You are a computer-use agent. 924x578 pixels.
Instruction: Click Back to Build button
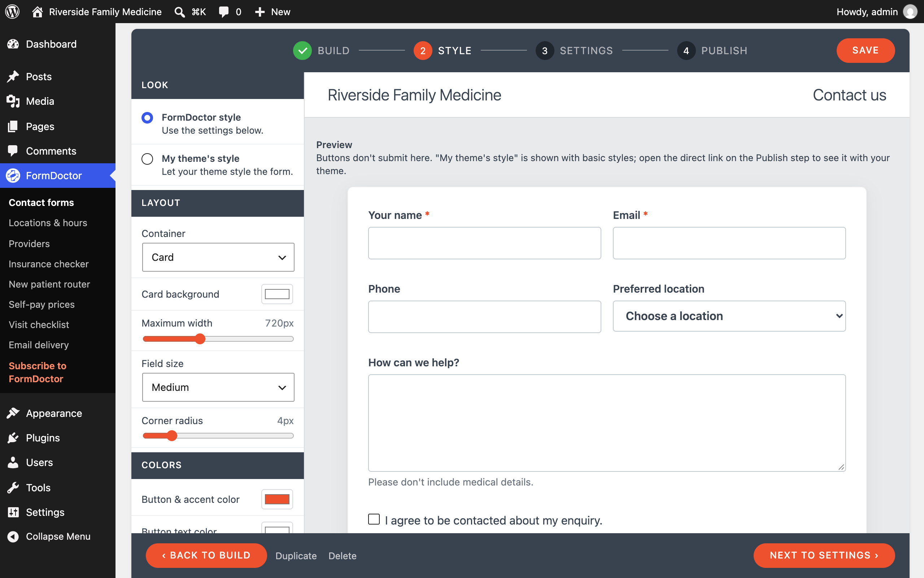coord(206,556)
